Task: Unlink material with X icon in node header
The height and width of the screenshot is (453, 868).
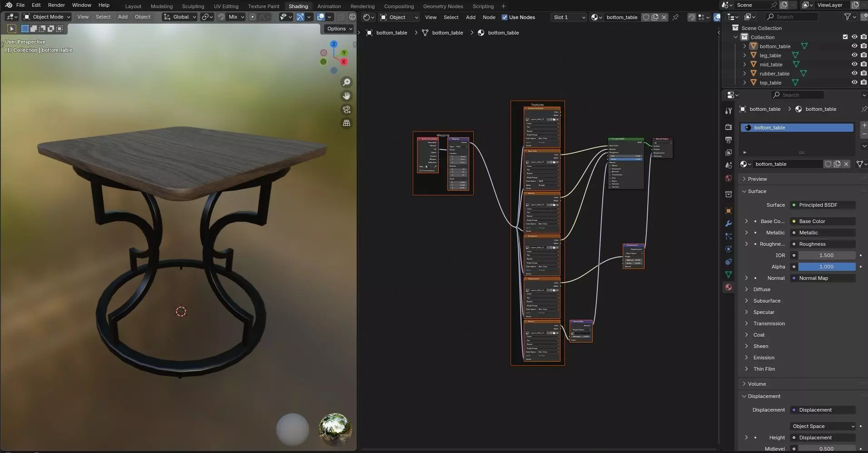Action: (x=664, y=17)
